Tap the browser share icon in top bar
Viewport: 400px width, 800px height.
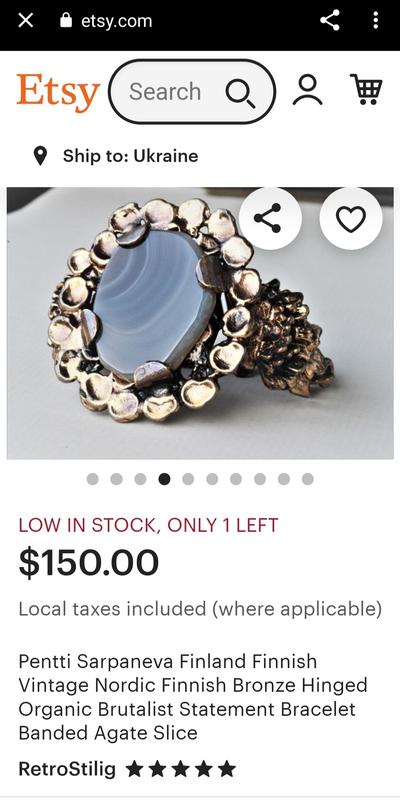(330, 20)
